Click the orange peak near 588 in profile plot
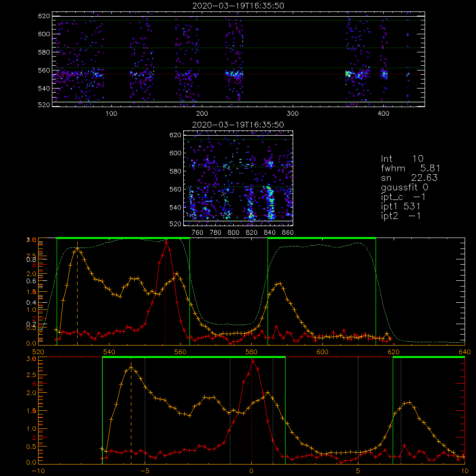 [x=279, y=284]
